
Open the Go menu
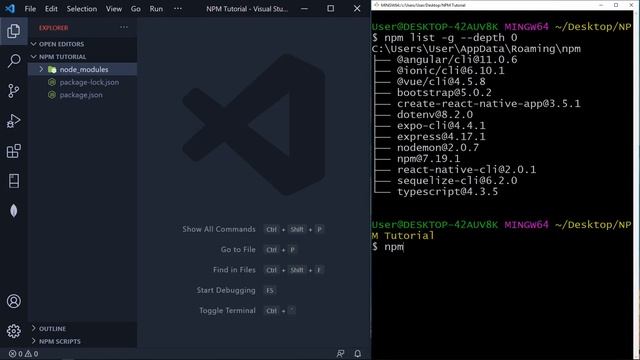pos(136,9)
